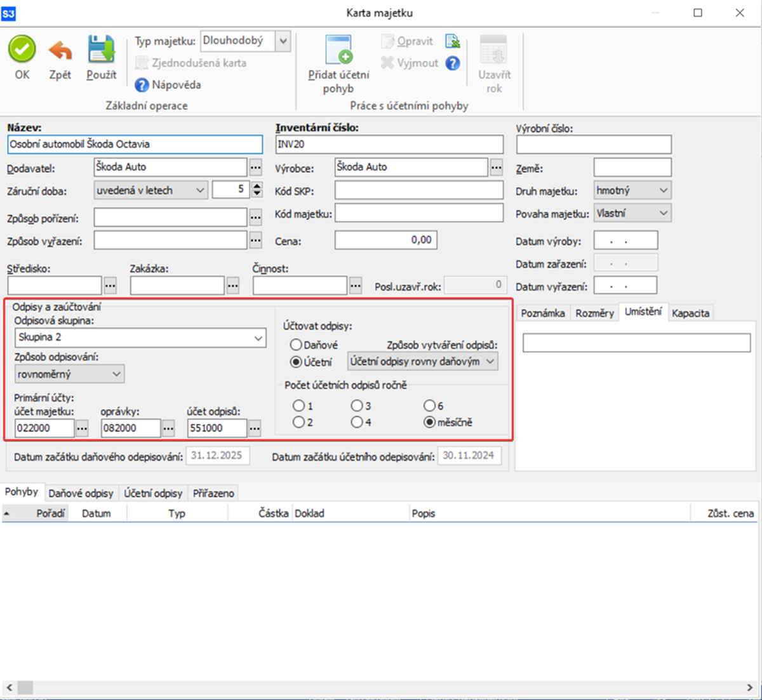Select the měsíčně depreciation frequency option
The width and height of the screenshot is (762, 700).
click(x=430, y=423)
